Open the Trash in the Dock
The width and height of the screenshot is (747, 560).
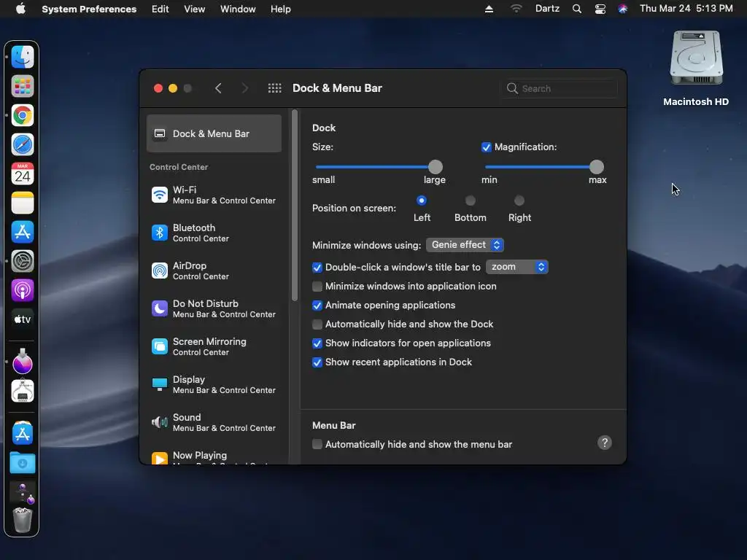coord(23,519)
